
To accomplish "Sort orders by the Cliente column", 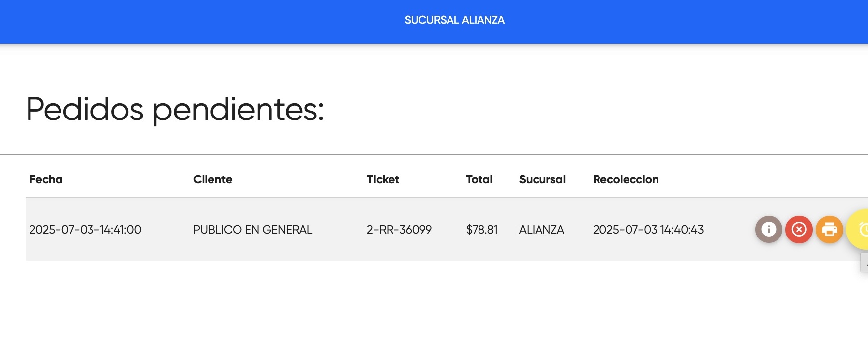I will pyautogui.click(x=213, y=179).
